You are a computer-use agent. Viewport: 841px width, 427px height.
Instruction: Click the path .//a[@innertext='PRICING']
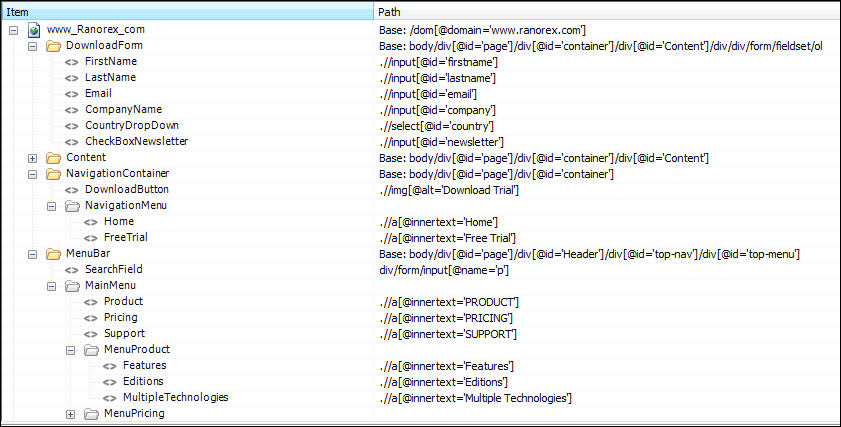coord(446,319)
